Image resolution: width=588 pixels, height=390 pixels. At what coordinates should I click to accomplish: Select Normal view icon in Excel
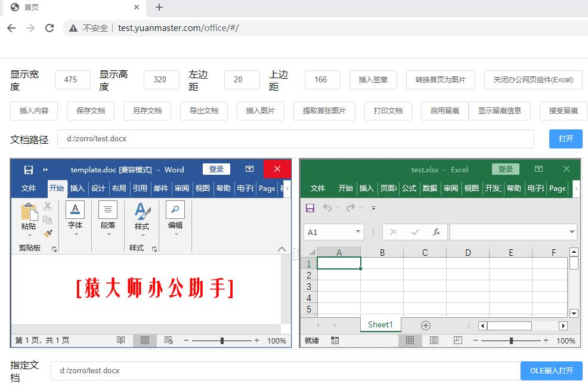tap(410, 340)
